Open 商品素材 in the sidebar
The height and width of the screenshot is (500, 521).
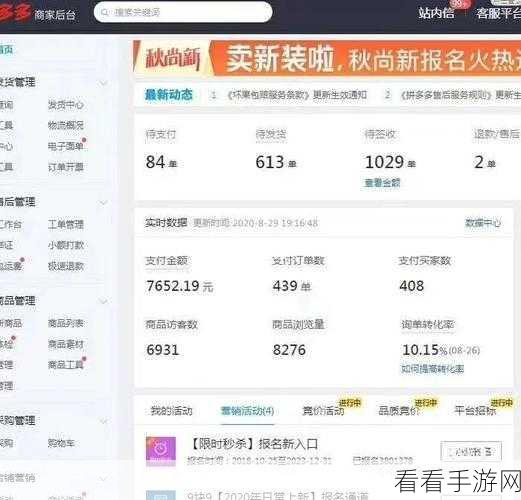(66, 344)
